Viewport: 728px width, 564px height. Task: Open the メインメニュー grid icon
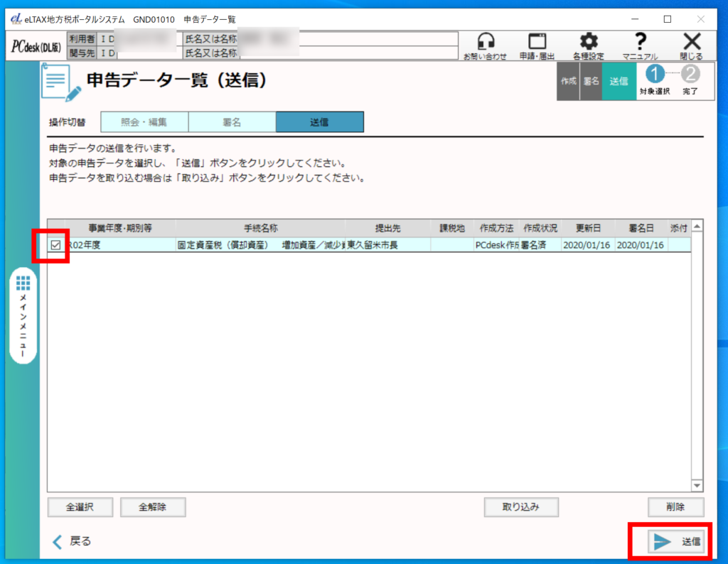click(x=23, y=283)
